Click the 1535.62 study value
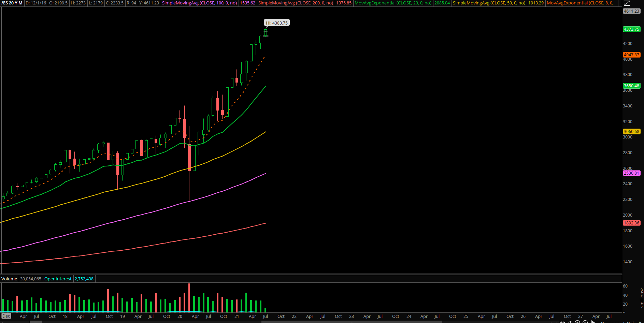The image size is (644, 323). coord(247,3)
